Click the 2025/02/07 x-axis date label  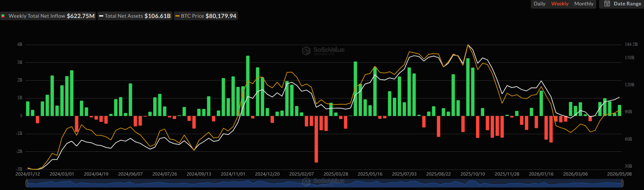coord(301,174)
